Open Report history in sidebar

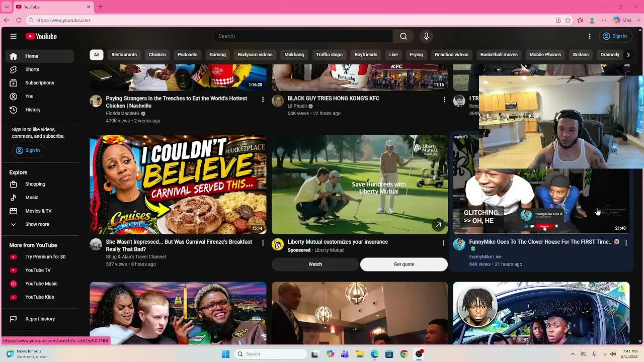point(40,319)
